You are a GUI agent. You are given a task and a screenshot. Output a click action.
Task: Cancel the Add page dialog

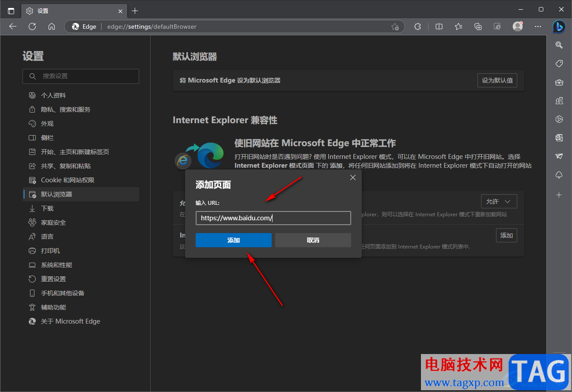tap(313, 240)
